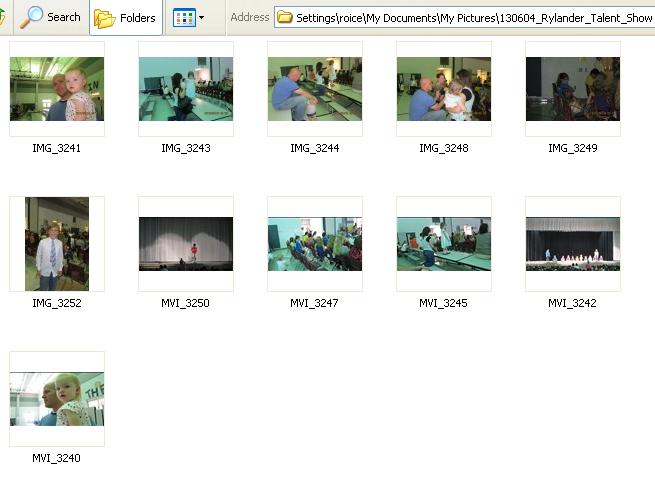Image resolution: width=655 pixels, height=490 pixels.
Task: Select the MVI_3242 video thumbnail
Action: [x=573, y=244]
